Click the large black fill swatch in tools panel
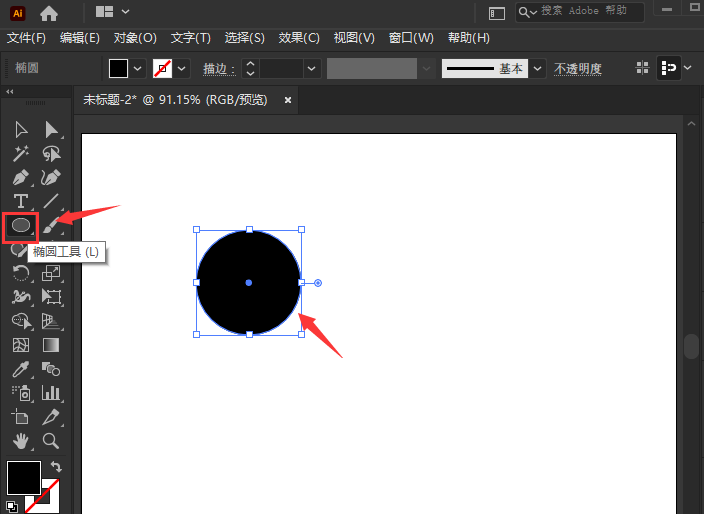Screen dimensions: 704x514 (x=23, y=477)
